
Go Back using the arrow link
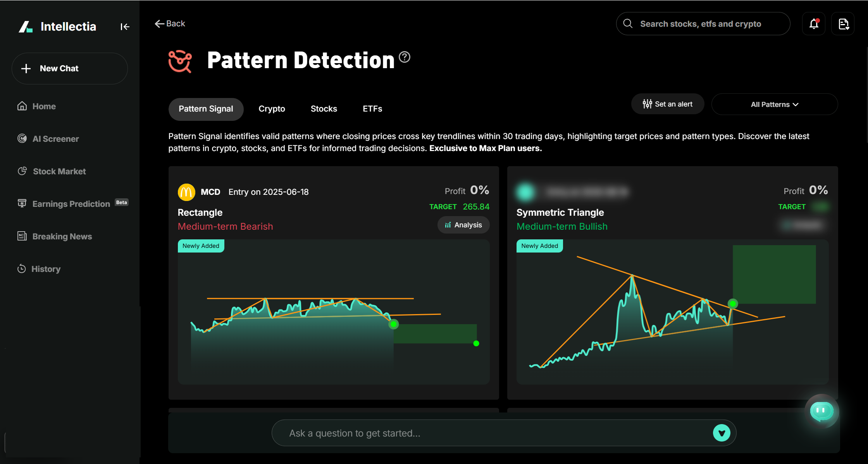[170, 23]
